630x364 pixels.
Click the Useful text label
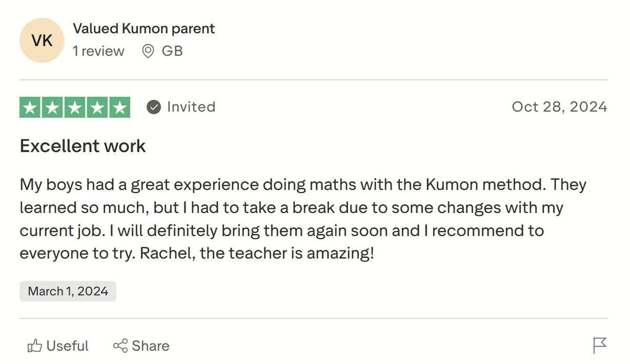(x=67, y=346)
